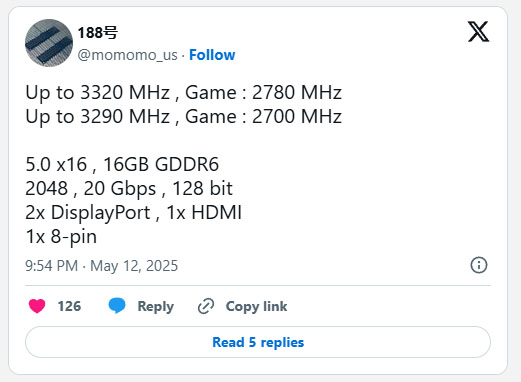Open the 188号 display name

pyautogui.click(x=97, y=33)
